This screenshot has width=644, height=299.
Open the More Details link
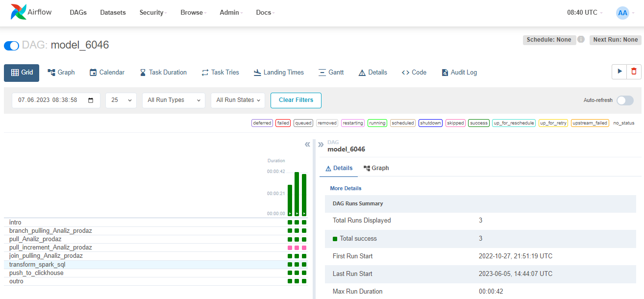pyautogui.click(x=346, y=188)
